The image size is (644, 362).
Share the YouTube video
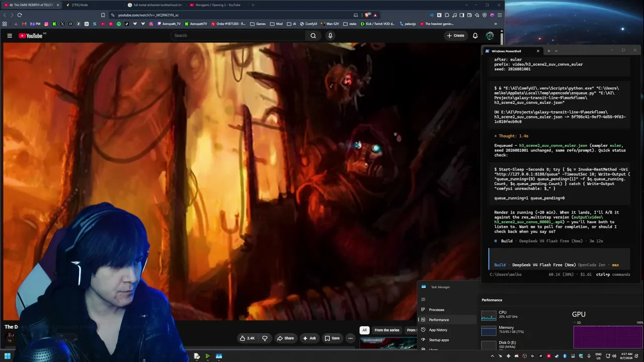pos(285,338)
